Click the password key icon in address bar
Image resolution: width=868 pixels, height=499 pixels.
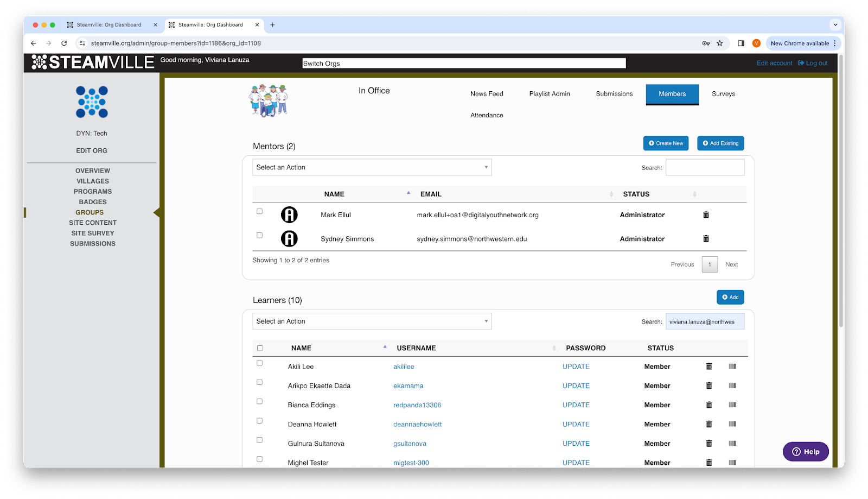[706, 43]
